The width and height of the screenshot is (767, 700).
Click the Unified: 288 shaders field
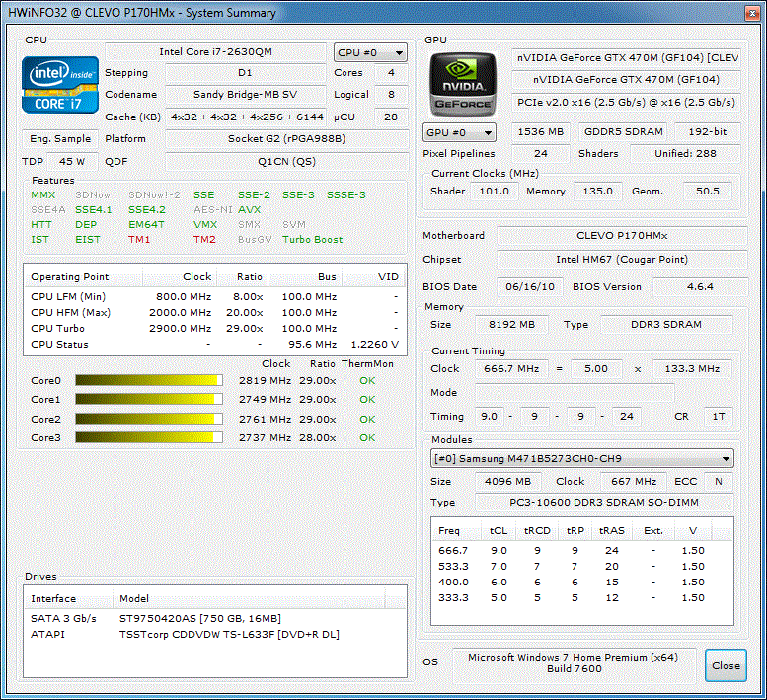pos(685,154)
